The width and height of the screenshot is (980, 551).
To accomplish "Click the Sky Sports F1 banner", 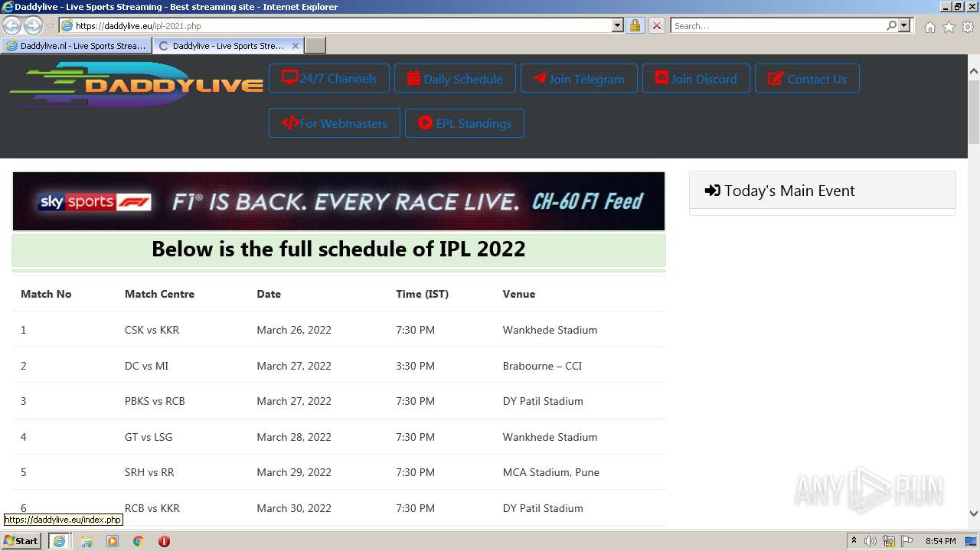I will click(338, 201).
